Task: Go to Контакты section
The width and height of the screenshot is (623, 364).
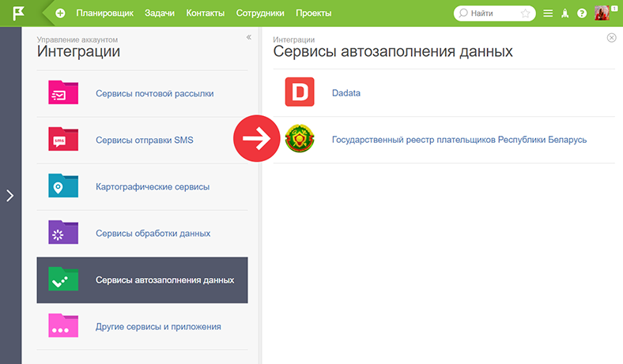Action: (206, 13)
